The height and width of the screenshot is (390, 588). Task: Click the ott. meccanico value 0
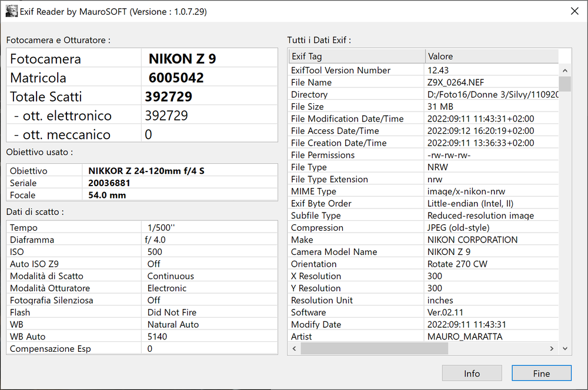tap(149, 135)
